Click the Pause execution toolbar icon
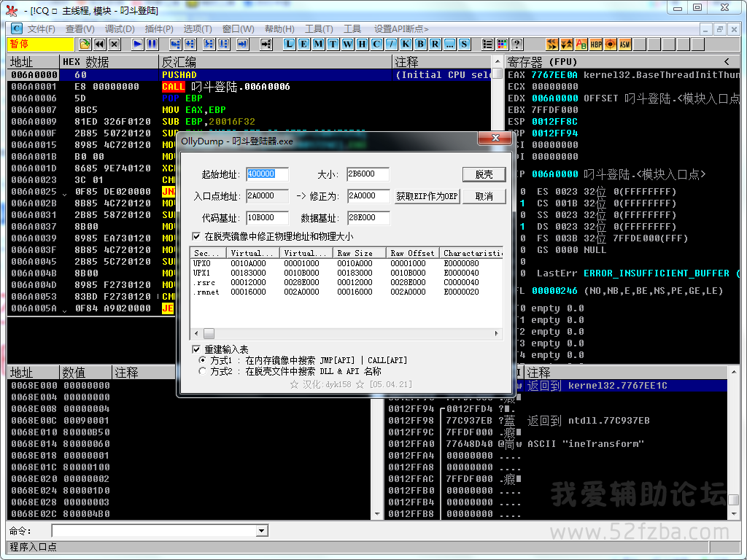The height and width of the screenshot is (560, 747). coord(152,44)
